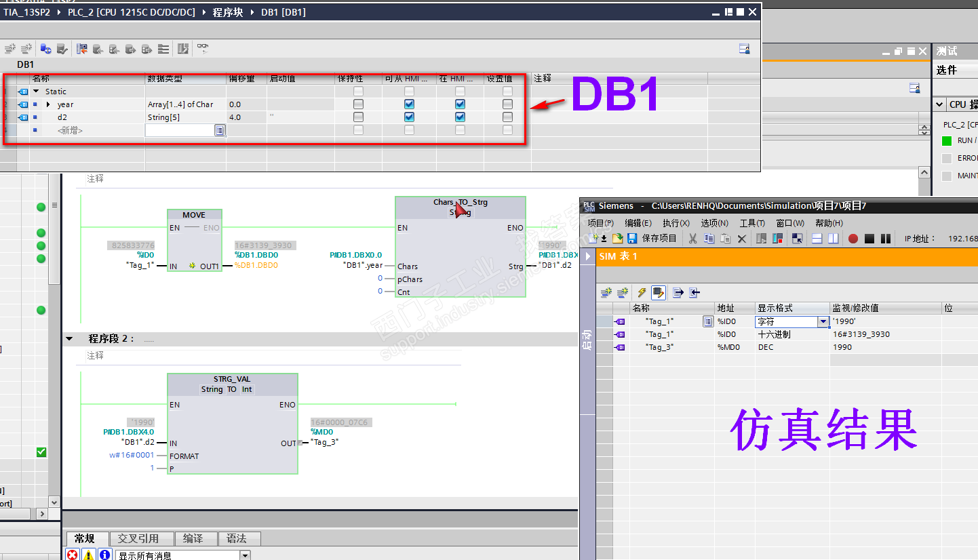
Task: Start recording with the red circle button
Action: tap(853, 239)
